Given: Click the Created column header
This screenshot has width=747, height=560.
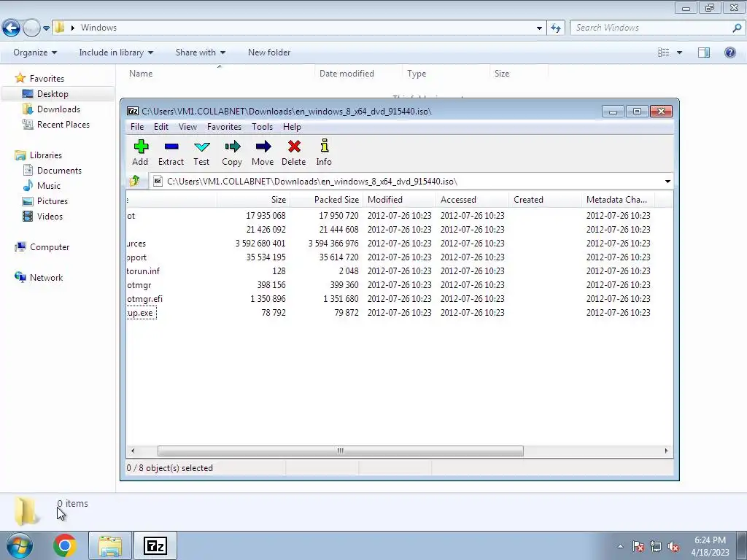Looking at the screenshot, I should [x=545, y=200].
